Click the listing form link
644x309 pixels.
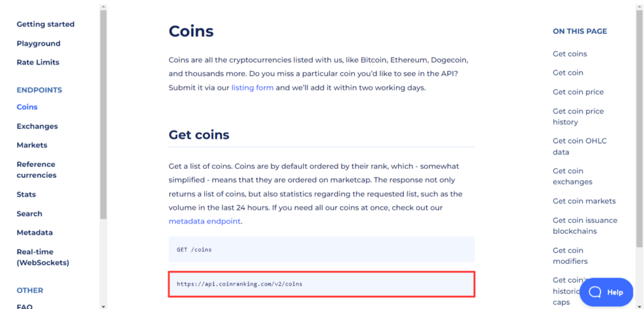(x=252, y=88)
